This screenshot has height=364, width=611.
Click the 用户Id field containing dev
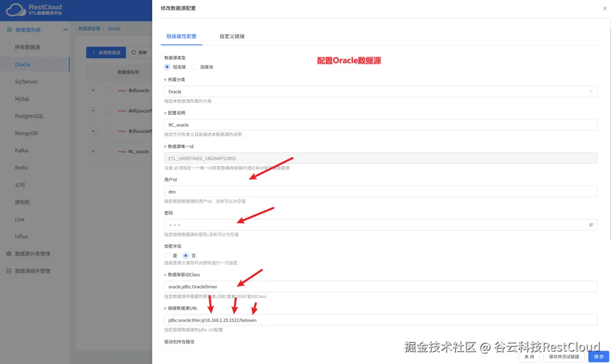(x=381, y=192)
